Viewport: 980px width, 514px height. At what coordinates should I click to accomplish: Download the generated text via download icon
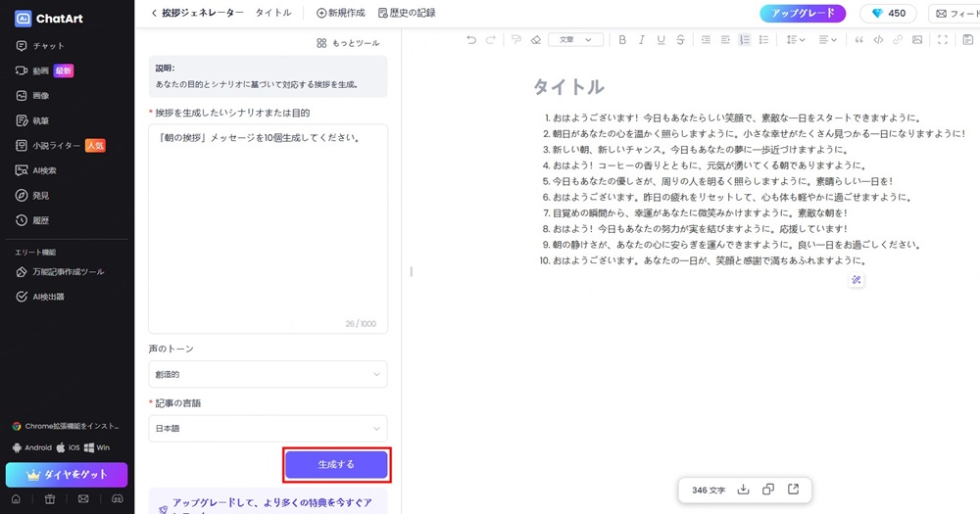coord(743,490)
